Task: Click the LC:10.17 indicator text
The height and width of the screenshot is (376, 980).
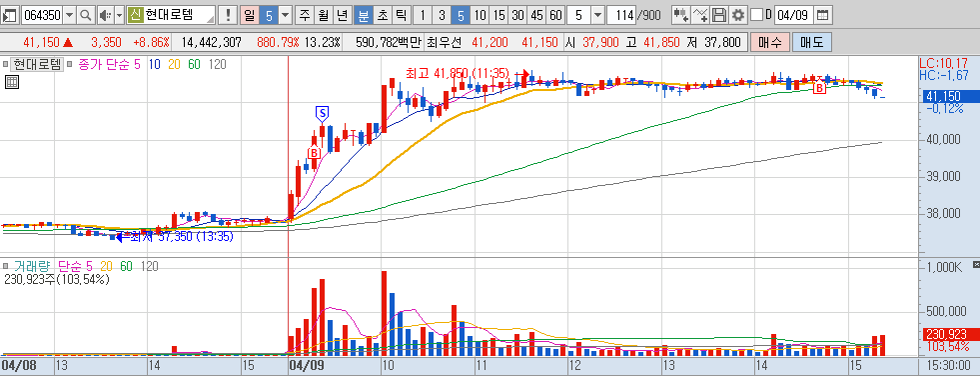Action: tap(943, 63)
